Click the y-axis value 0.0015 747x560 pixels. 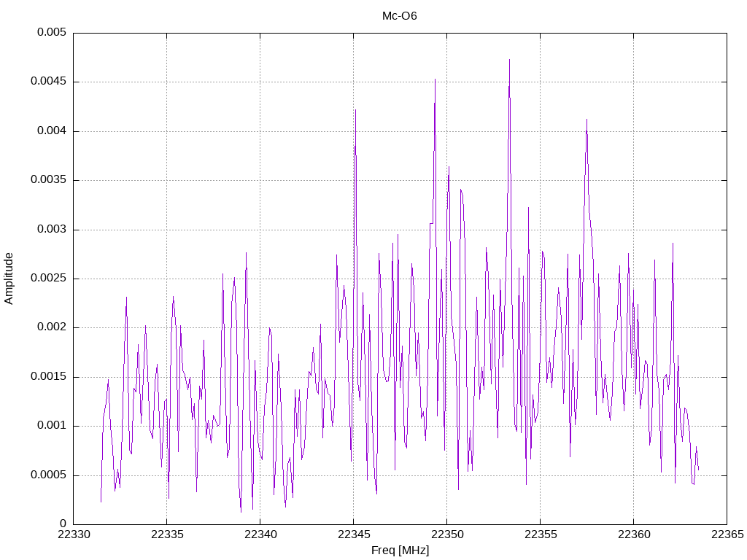pos(49,377)
